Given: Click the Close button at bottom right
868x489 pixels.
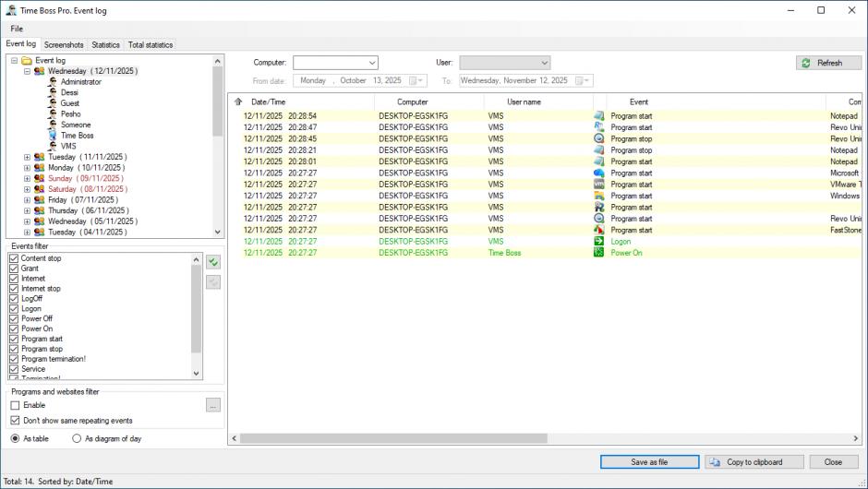Looking at the screenshot, I should coord(833,462).
